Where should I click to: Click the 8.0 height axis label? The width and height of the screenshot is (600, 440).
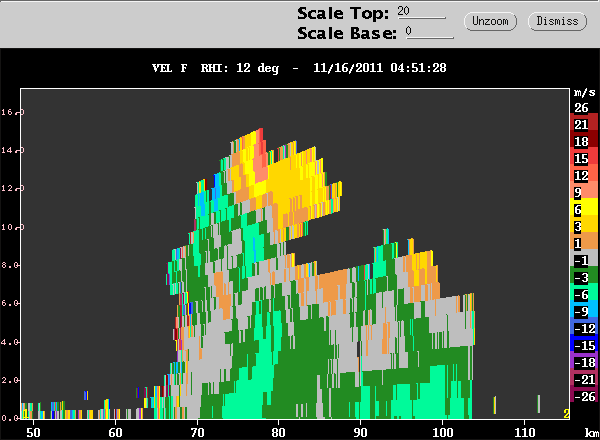[11, 265]
